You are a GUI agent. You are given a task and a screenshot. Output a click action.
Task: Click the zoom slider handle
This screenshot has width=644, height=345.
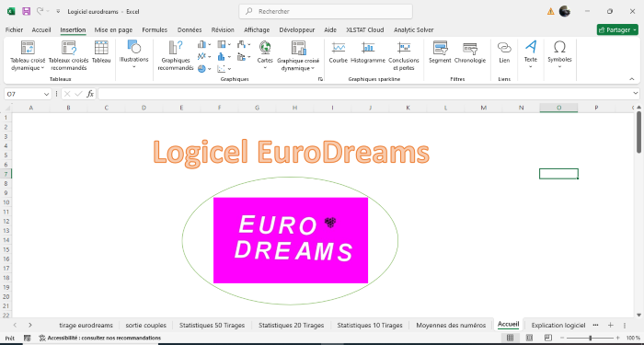[x=591, y=338]
